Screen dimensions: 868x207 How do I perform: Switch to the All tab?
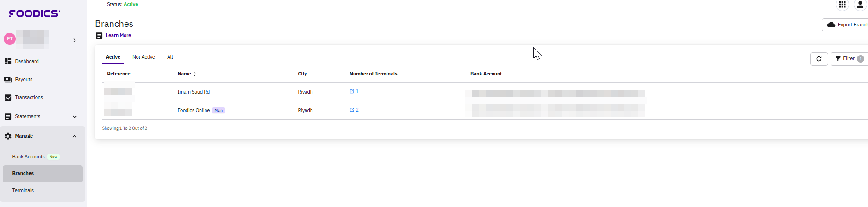(x=170, y=57)
